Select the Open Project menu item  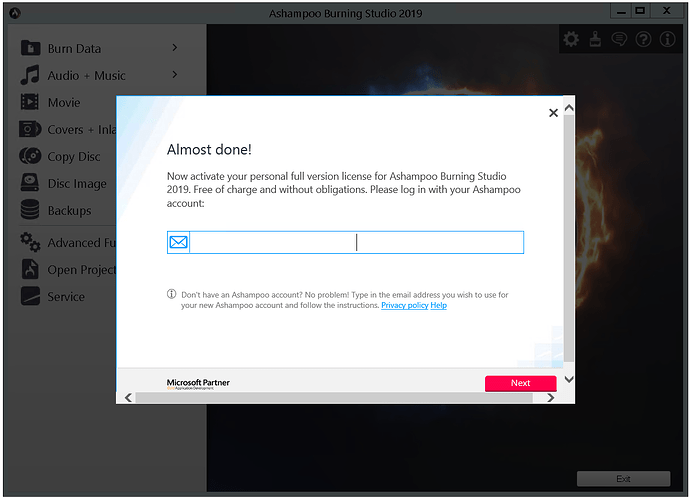coord(80,270)
